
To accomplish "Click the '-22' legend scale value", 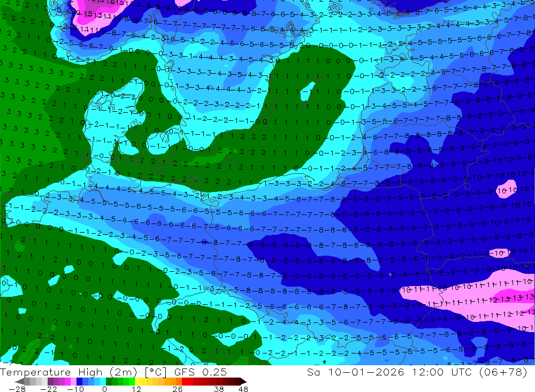I will click(x=49, y=389).
